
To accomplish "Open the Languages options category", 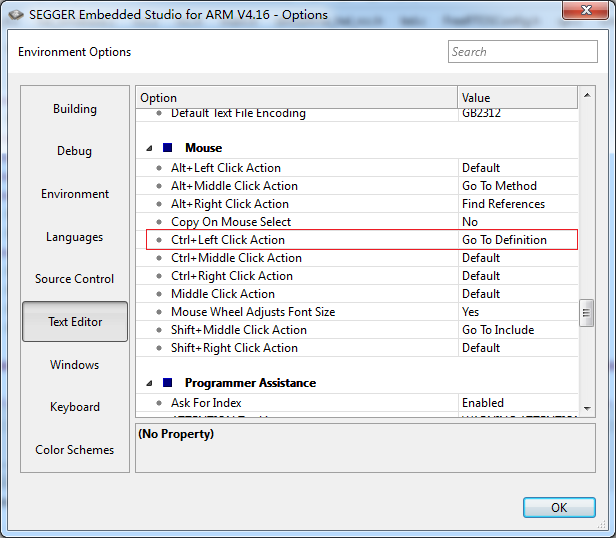I will [75, 237].
